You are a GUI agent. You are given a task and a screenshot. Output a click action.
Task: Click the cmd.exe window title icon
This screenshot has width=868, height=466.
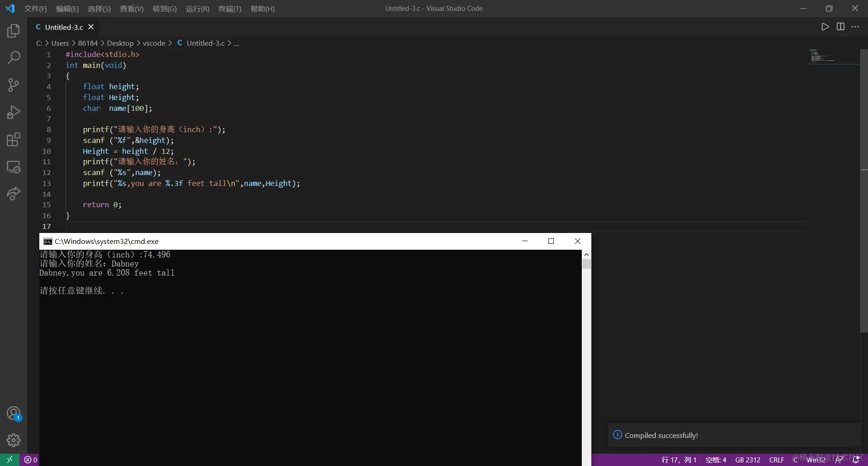pyautogui.click(x=47, y=241)
